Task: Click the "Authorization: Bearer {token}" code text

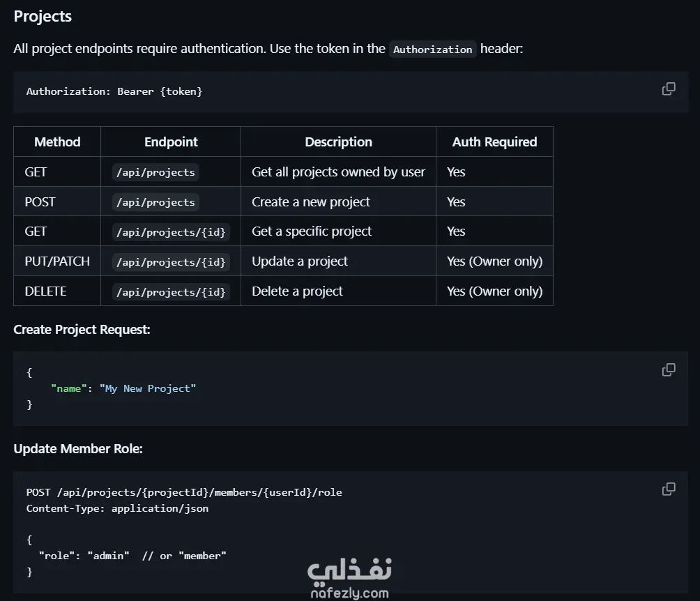Action: 114,91
